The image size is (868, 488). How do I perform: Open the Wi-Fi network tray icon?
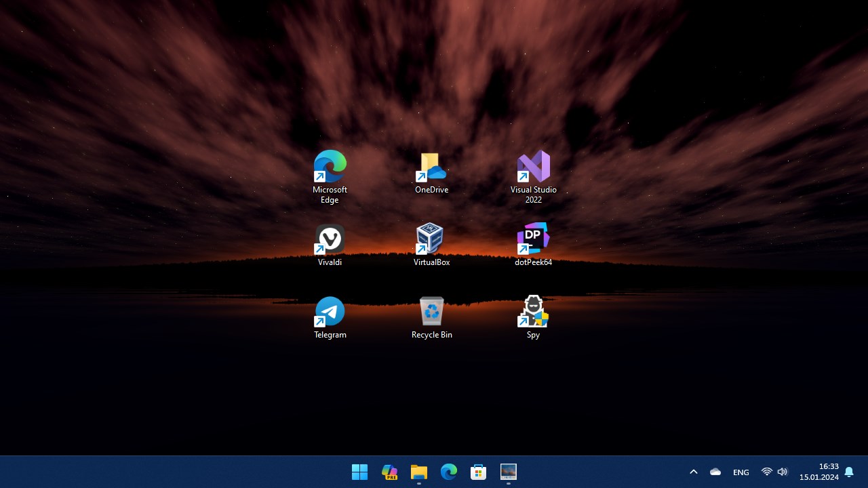coord(767,472)
